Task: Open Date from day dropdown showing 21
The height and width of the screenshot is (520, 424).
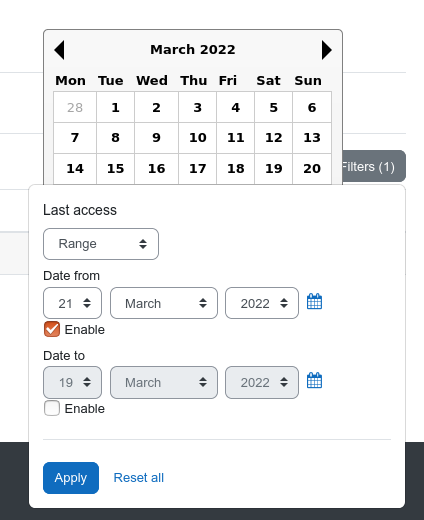Action: coord(72,303)
